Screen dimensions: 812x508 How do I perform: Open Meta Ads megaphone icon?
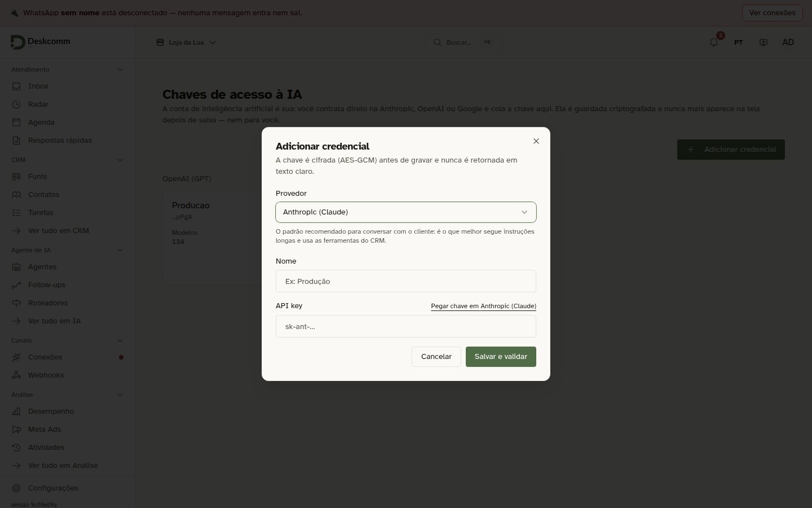point(16,430)
